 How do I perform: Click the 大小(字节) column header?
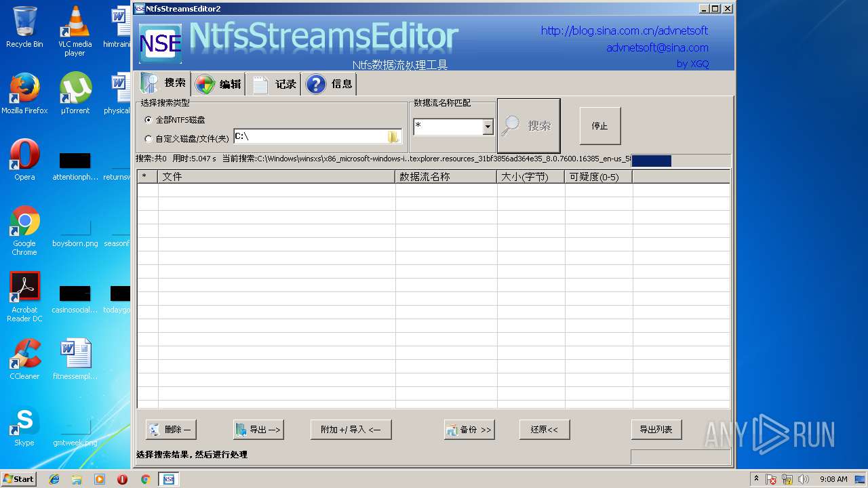[531, 177]
